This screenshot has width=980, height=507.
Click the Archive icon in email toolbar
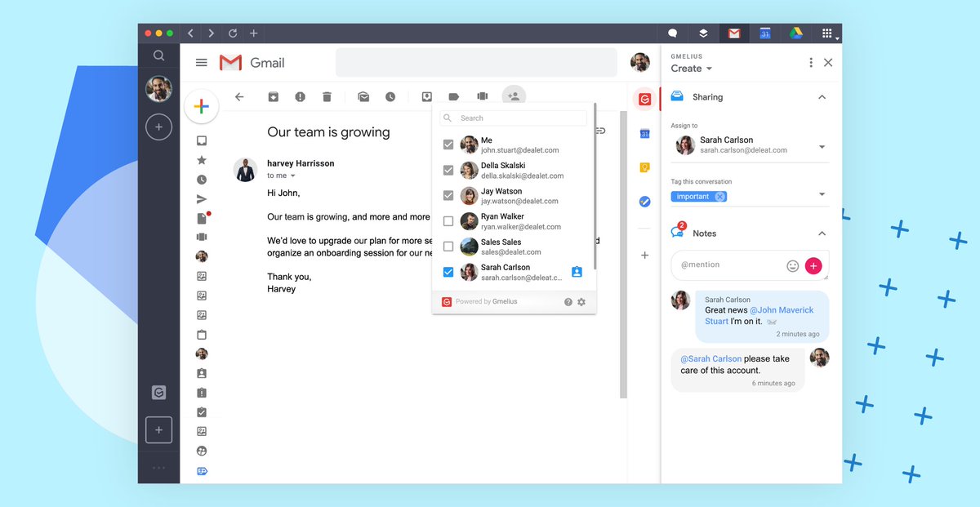point(274,97)
